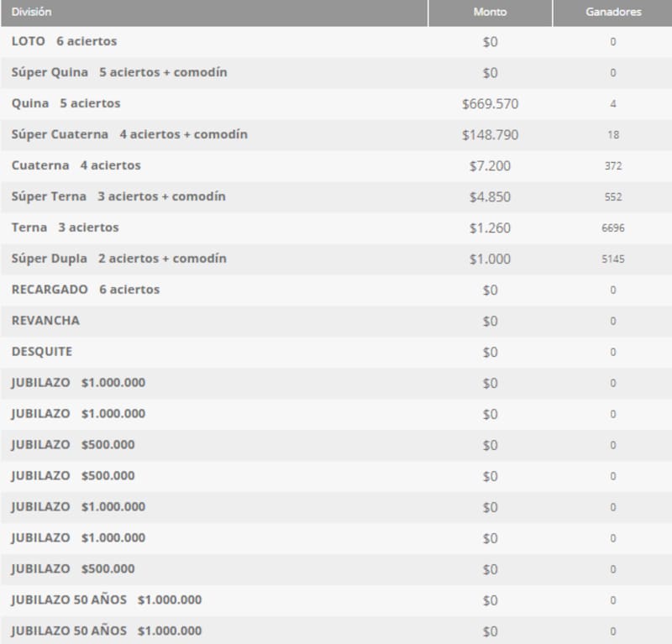672x644 pixels.
Task: Select the Súper Dupla division label
Action: pos(118,259)
